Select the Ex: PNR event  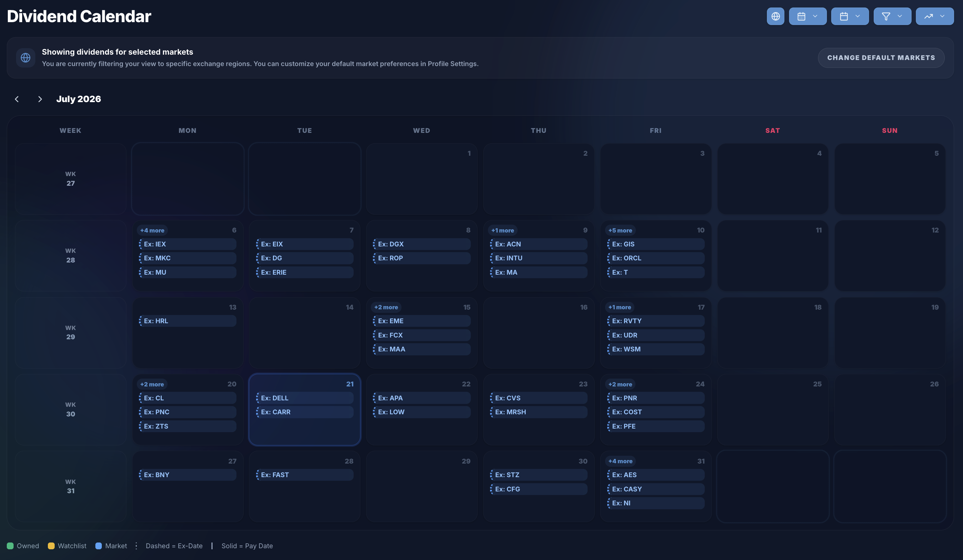tap(656, 398)
